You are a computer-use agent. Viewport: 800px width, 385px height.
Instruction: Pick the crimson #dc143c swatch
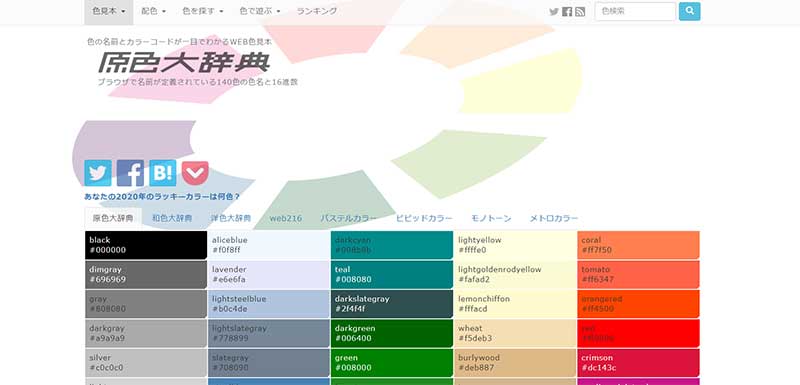(638, 363)
